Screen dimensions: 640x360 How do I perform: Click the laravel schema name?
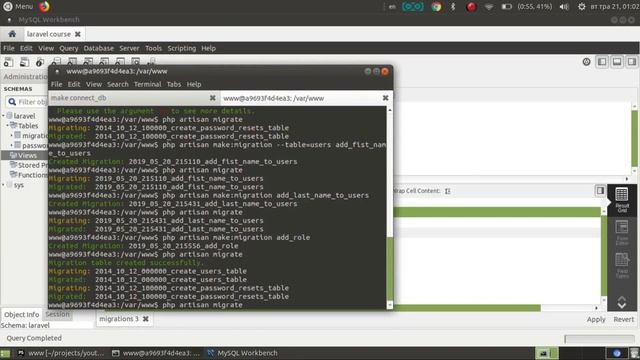(24, 116)
